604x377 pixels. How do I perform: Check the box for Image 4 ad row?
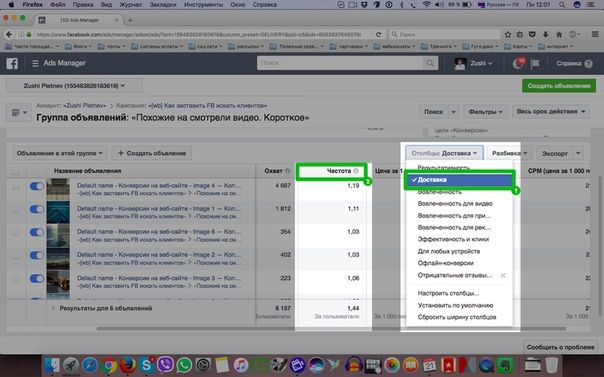click(16, 186)
